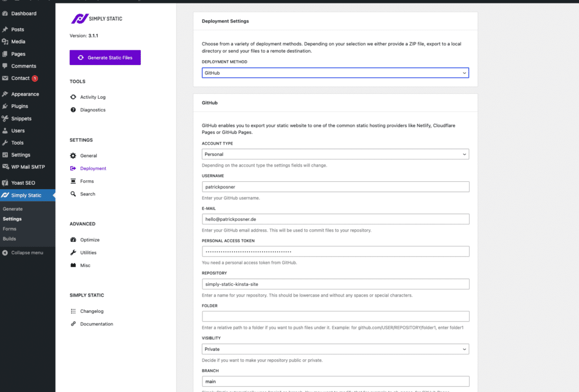Open Builds submenu item

[9, 238]
